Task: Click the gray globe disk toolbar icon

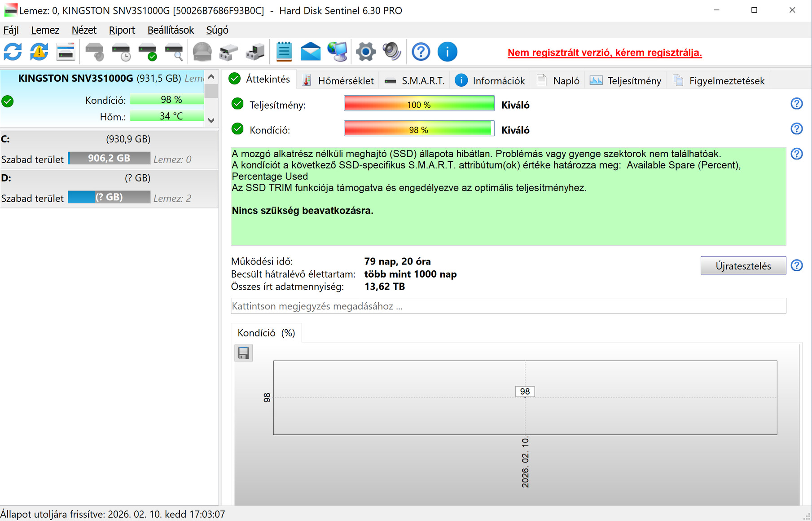Action: [x=202, y=52]
